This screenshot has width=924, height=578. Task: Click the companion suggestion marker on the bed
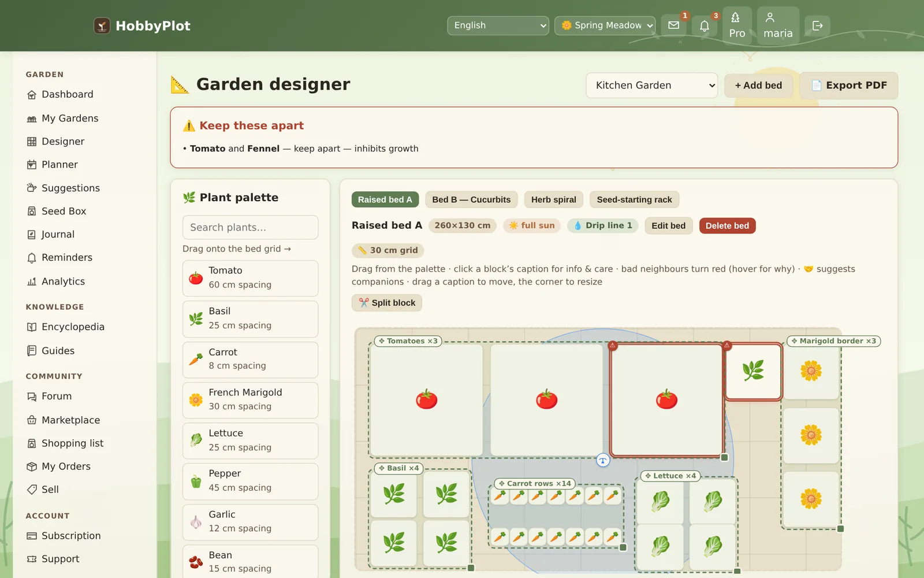click(603, 460)
